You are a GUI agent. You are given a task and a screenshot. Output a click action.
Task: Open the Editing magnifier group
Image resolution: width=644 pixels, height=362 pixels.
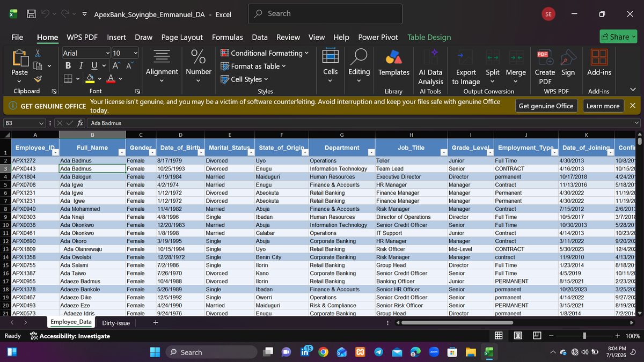click(x=359, y=64)
